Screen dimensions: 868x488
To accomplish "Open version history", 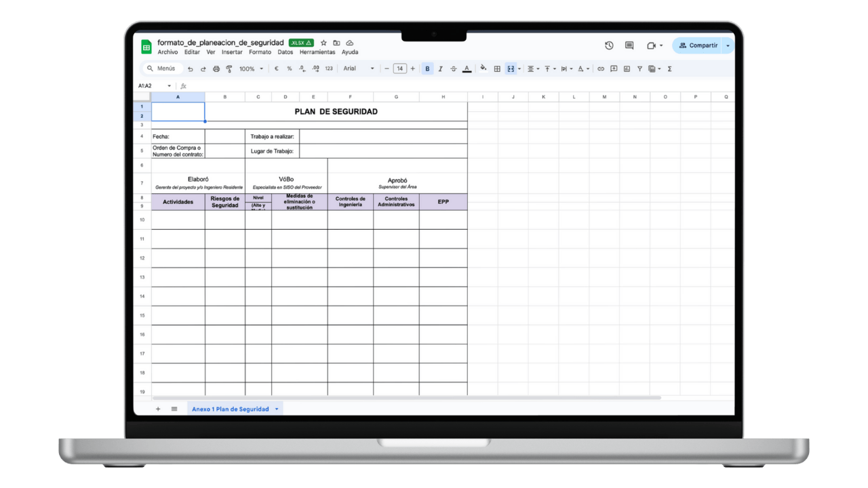I will coord(608,45).
